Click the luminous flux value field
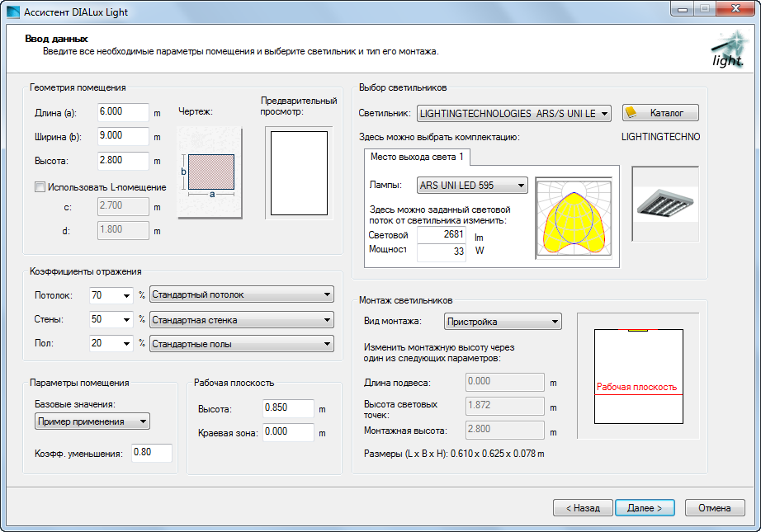The width and height of the screenshot is (761, 532). pos(442,235)
